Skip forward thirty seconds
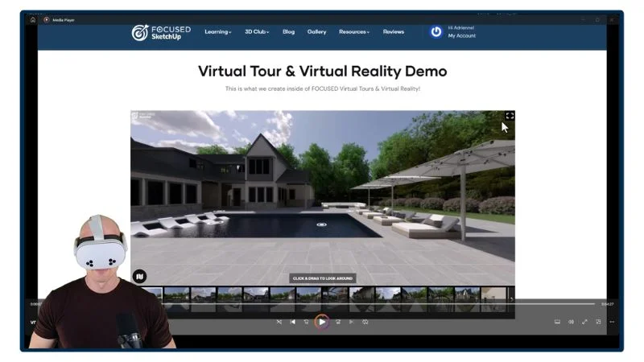This screenshot has width=644, height=362. (x=338, y=323)
